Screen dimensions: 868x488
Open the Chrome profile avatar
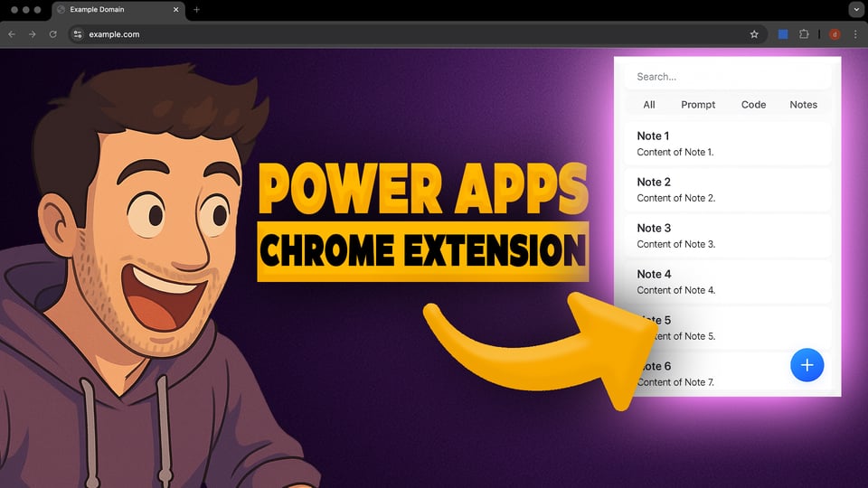(835, 34)
